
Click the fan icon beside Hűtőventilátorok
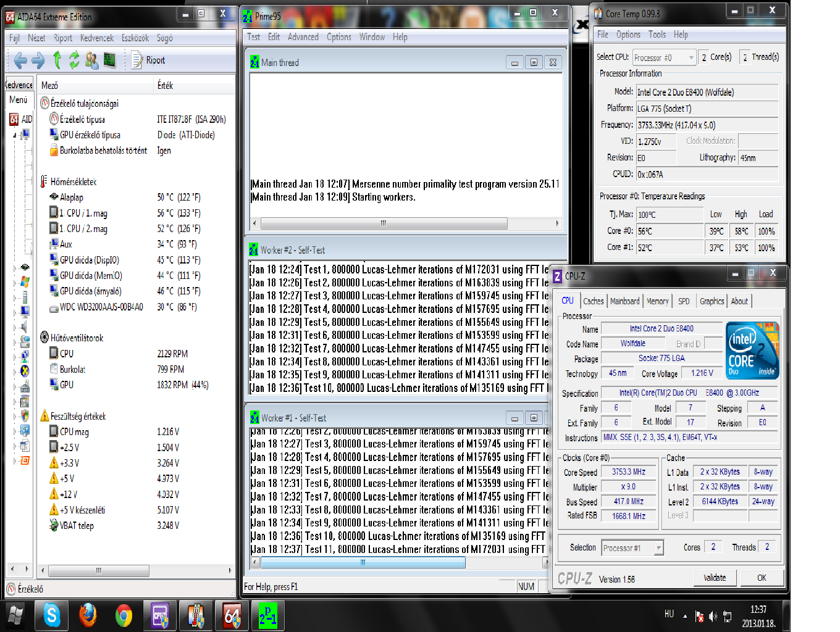44,338
